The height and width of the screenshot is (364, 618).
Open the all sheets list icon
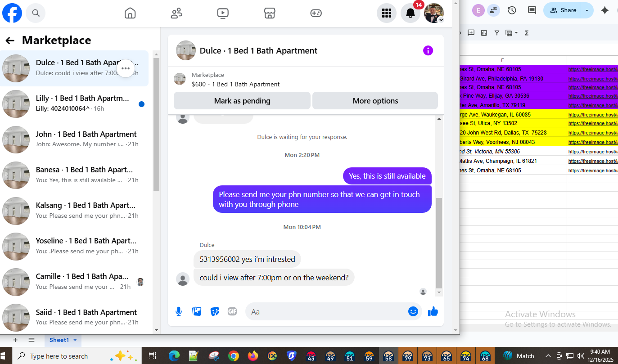coord(32,340)
